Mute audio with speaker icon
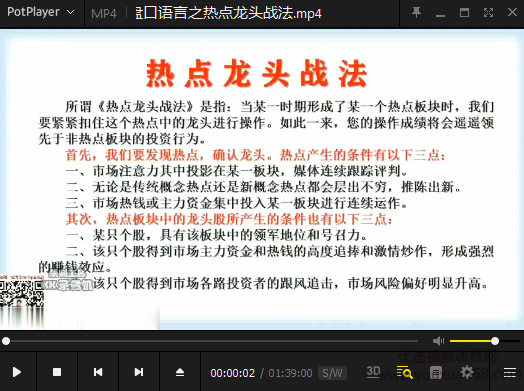Viewport: 524px width, 391px height. [x=438, y=341]
